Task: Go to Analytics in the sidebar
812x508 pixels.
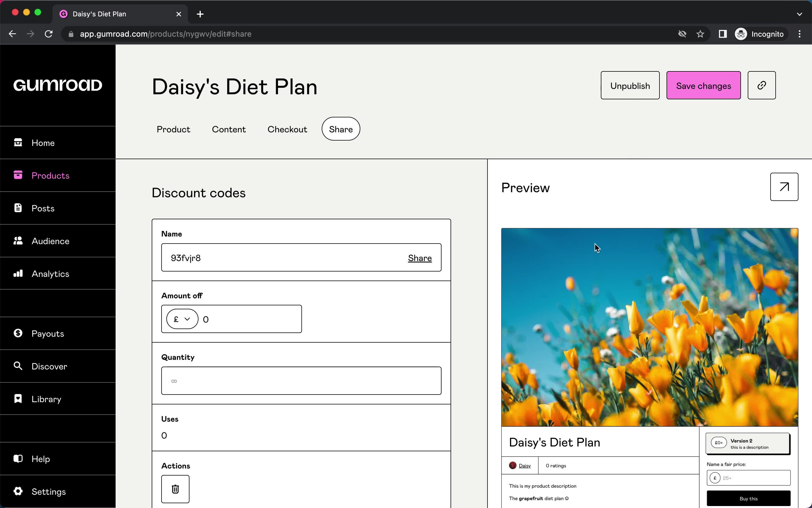Action: (58, 273)
